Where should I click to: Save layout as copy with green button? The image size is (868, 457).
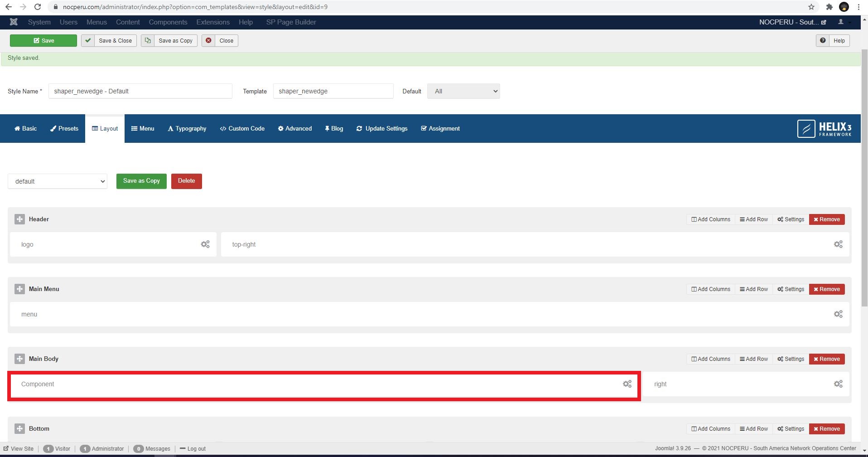[141, 181]
